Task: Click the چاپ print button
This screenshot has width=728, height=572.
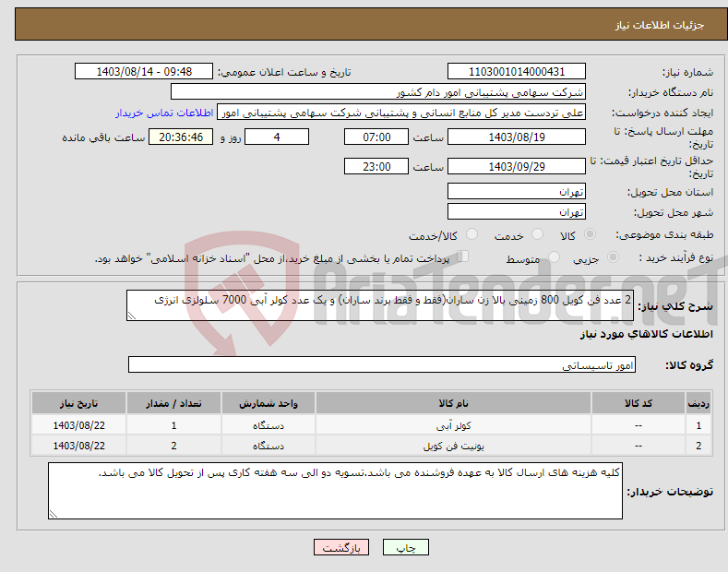Action: point(406,548)
